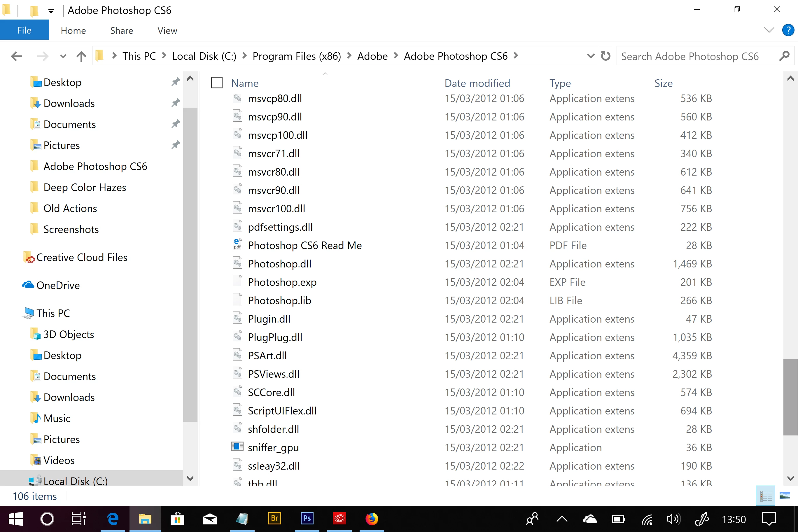This screenshot has width=798, height=532.
Task: Open Photoshop from the taskbar
Action: (x=307, y=518)
